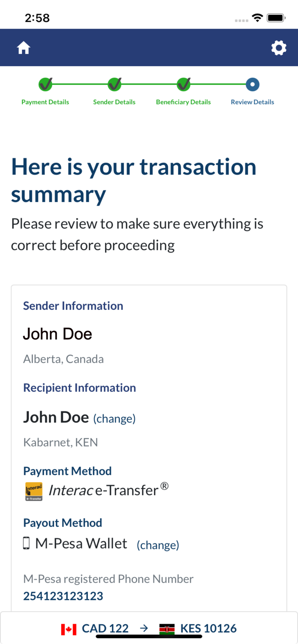
Task: Select the Sender Details step checkmark
Action: tap(114, 84)
